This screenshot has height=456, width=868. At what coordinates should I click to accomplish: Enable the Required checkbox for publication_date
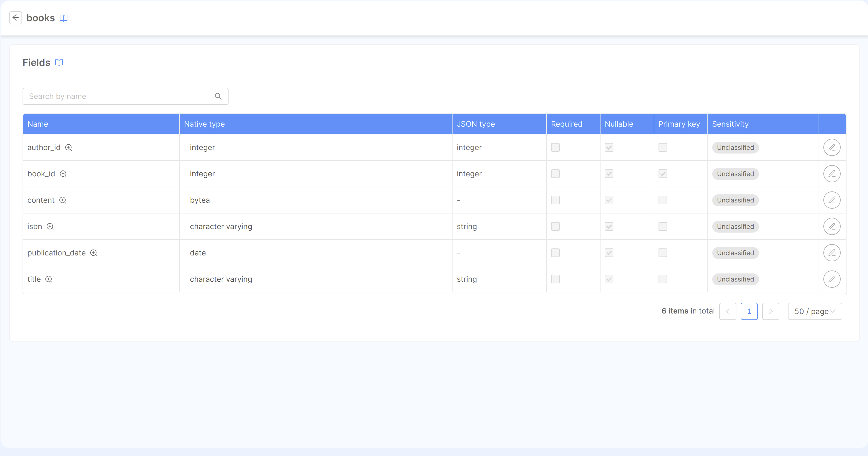(555, 253)
